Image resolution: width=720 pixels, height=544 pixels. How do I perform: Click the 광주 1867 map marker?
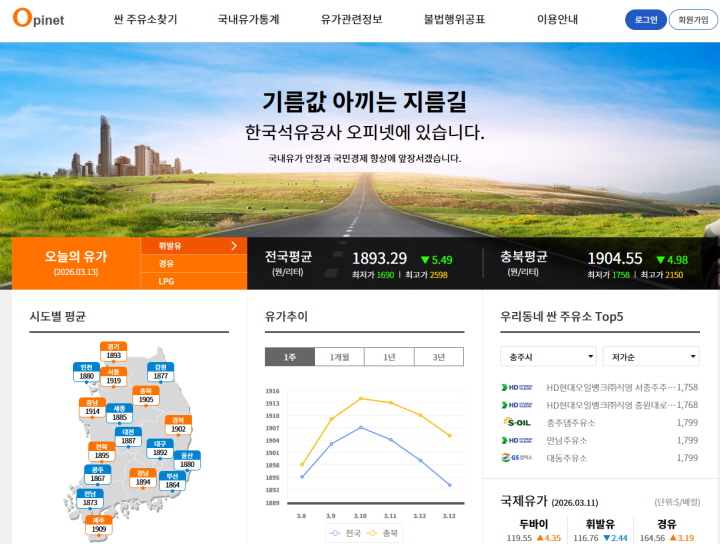click(98, 474)
